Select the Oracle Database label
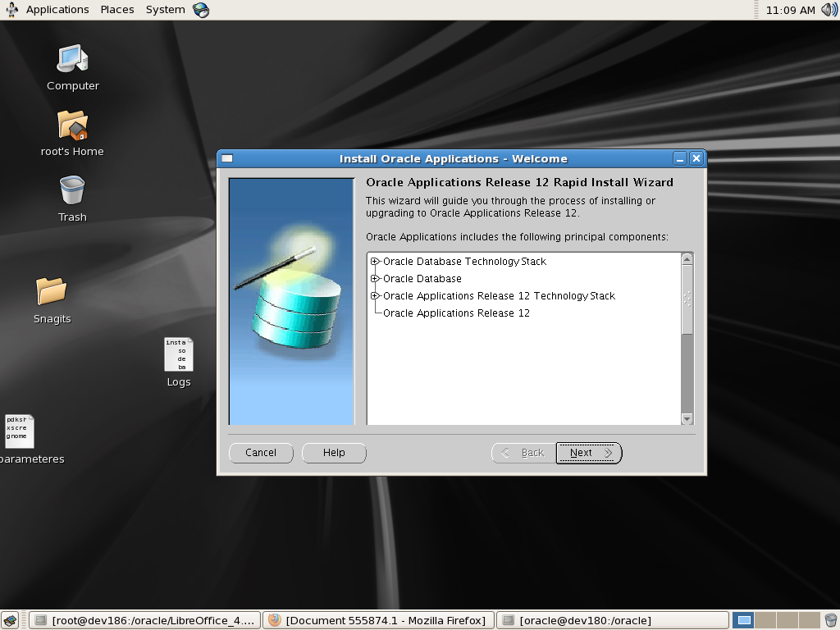 coord(422,279)
